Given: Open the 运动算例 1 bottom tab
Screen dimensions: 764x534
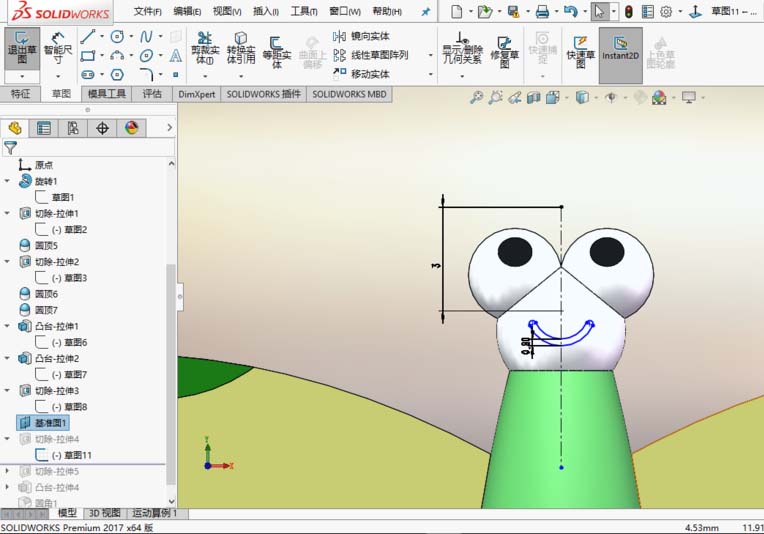Looking at the screenshot, I should pos(154,513).
